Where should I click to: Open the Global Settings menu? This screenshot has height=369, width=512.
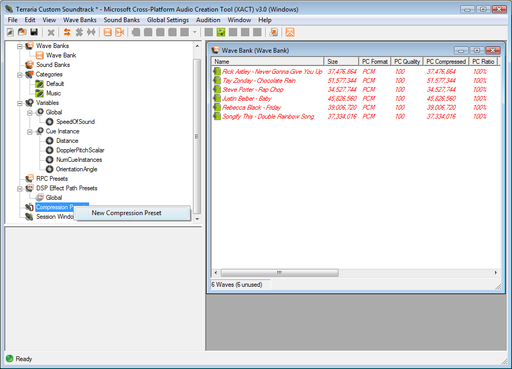pos(168,20)
